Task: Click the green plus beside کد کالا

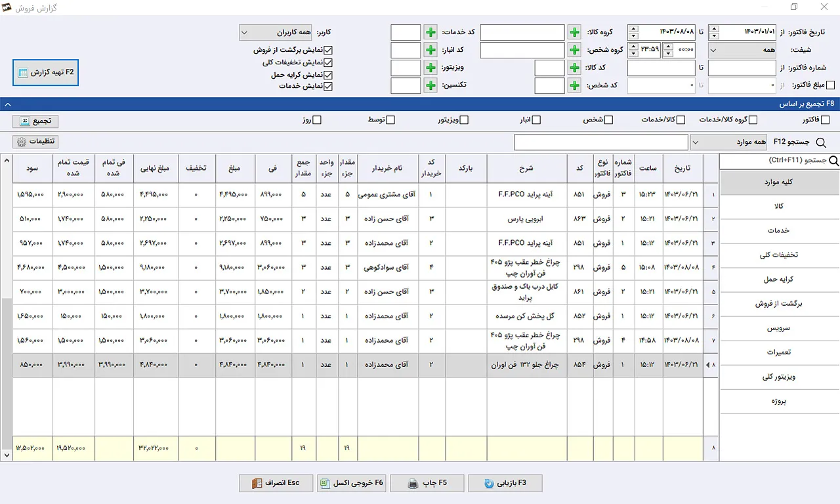Action: [574, 68]
